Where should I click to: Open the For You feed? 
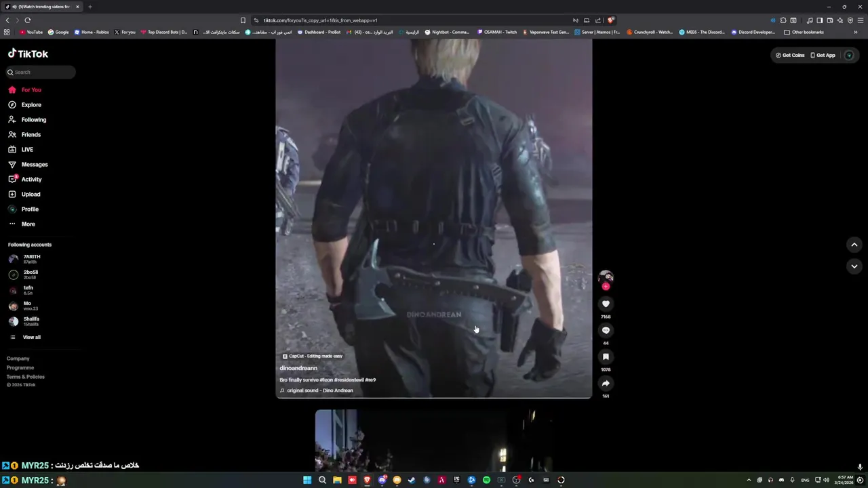(25, 89)
